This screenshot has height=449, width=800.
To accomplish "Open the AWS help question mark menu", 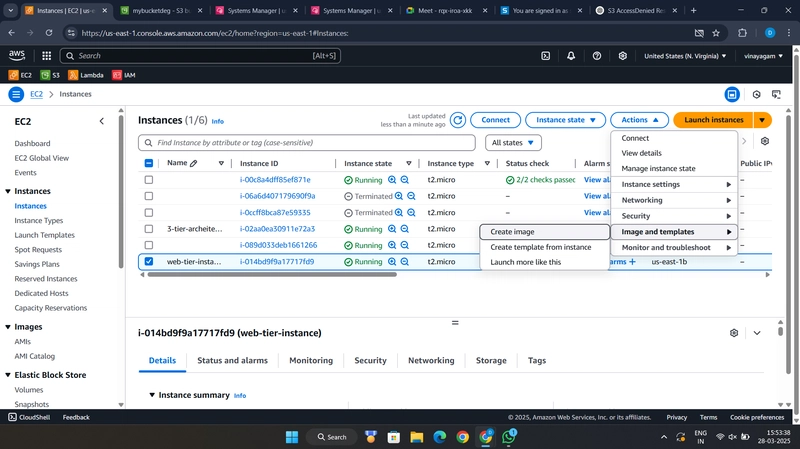I will [x=596, y=56].
